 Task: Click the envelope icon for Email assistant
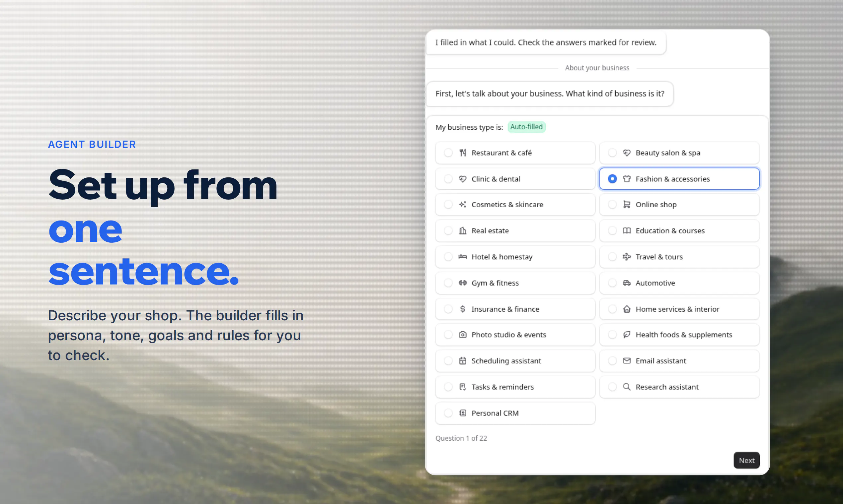(627, 361)
